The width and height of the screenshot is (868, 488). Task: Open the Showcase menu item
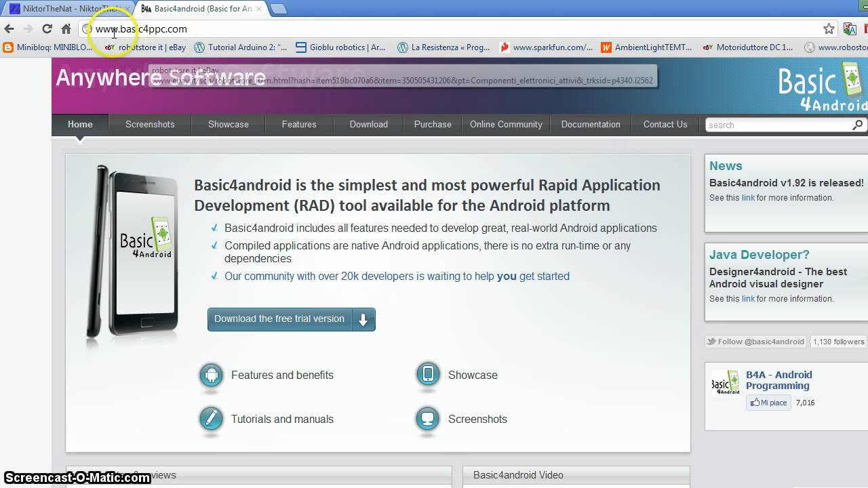click(x=229, y=124)
